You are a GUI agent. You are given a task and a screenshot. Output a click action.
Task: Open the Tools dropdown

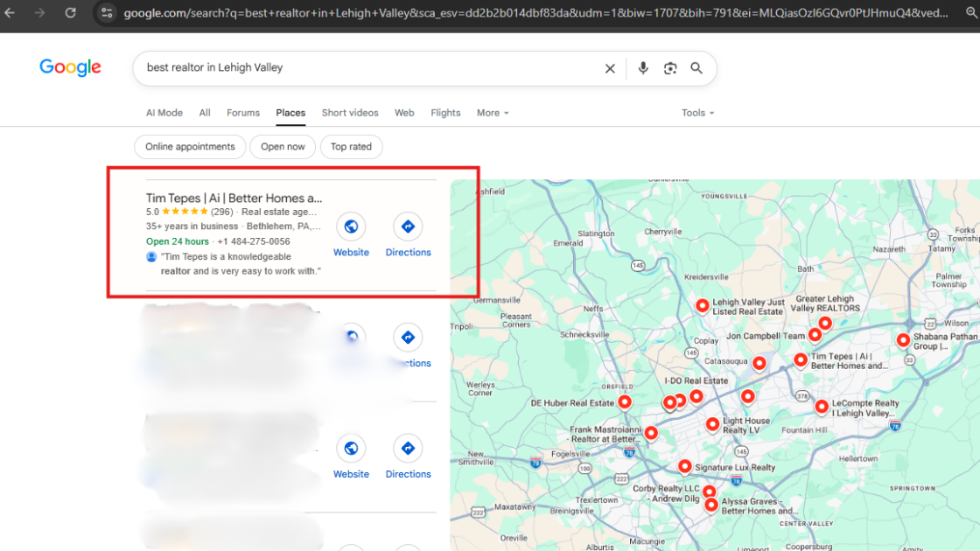pyautogui.click(x=697, y=113)
